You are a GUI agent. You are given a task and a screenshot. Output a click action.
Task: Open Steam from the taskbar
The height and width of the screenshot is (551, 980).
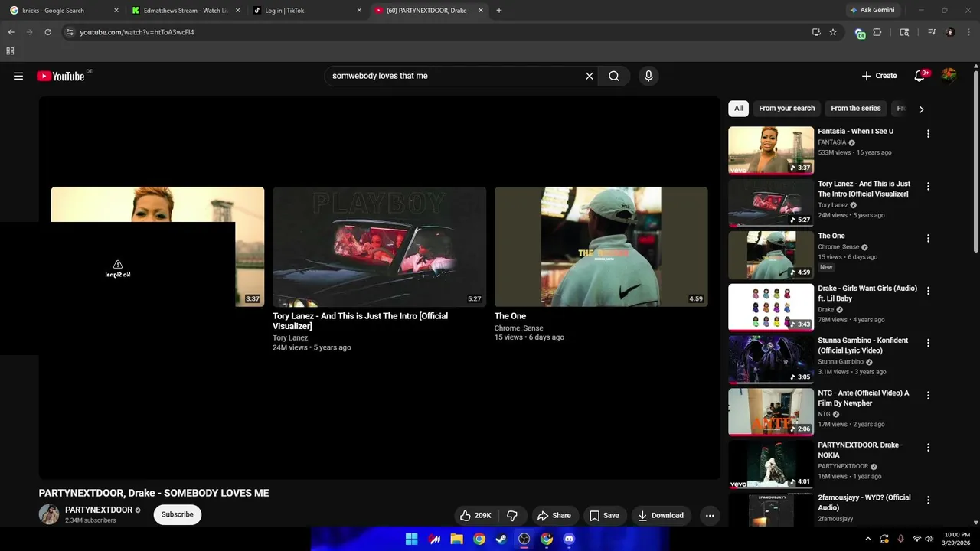coord(501,539)
